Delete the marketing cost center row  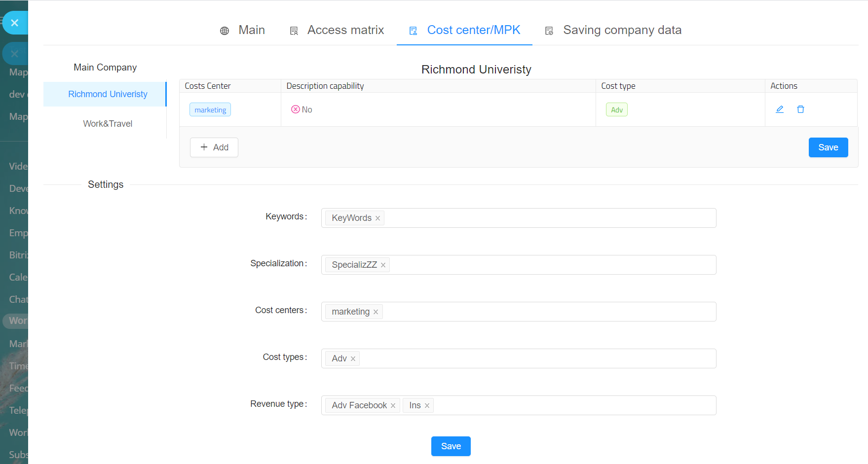[x=800, y=109]
